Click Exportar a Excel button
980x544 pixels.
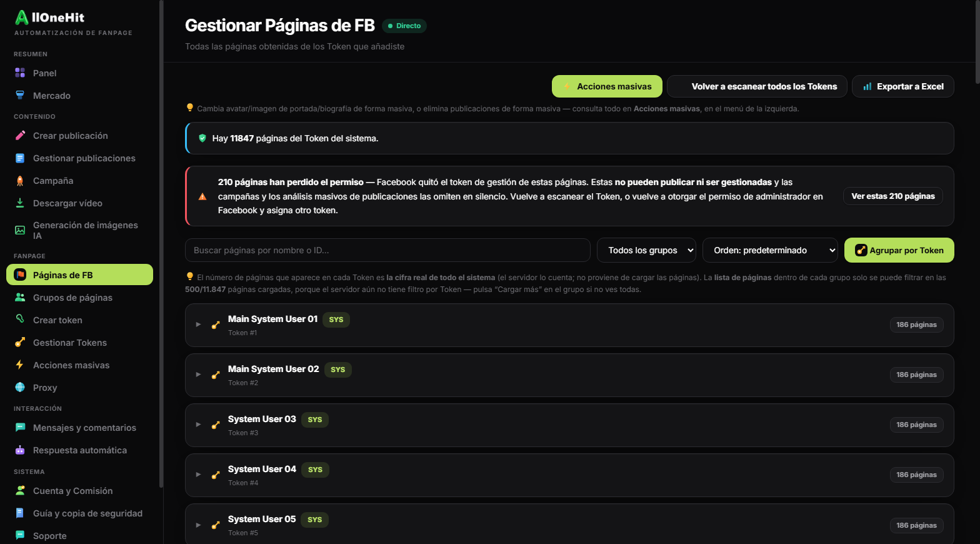pos(903,86)
